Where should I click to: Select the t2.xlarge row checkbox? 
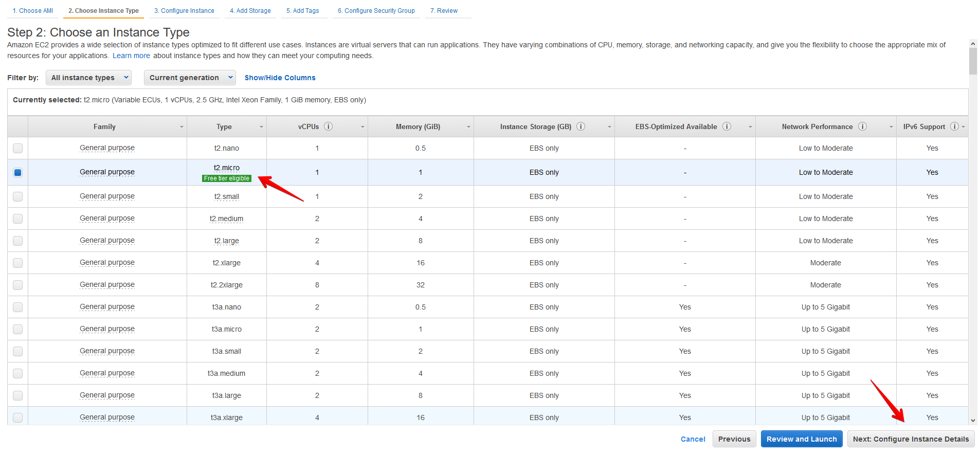(x=18, y=263)
